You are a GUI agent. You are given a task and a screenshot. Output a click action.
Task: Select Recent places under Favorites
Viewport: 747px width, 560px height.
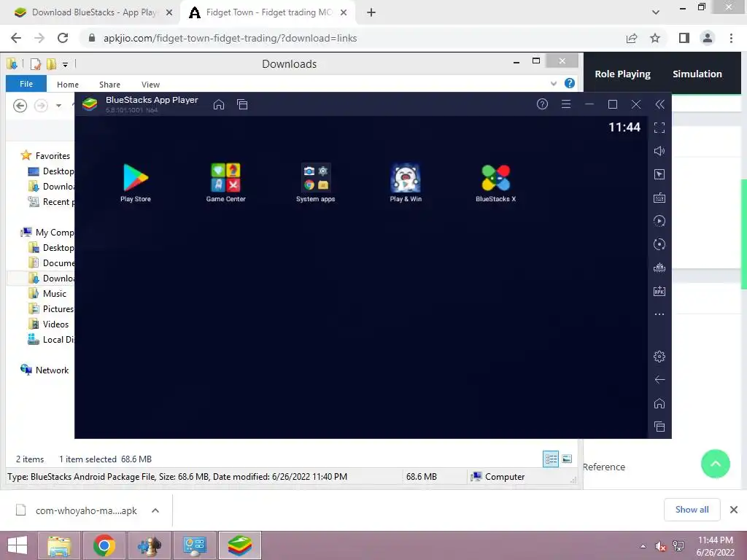pyautogui.click(x=52, y=202)
